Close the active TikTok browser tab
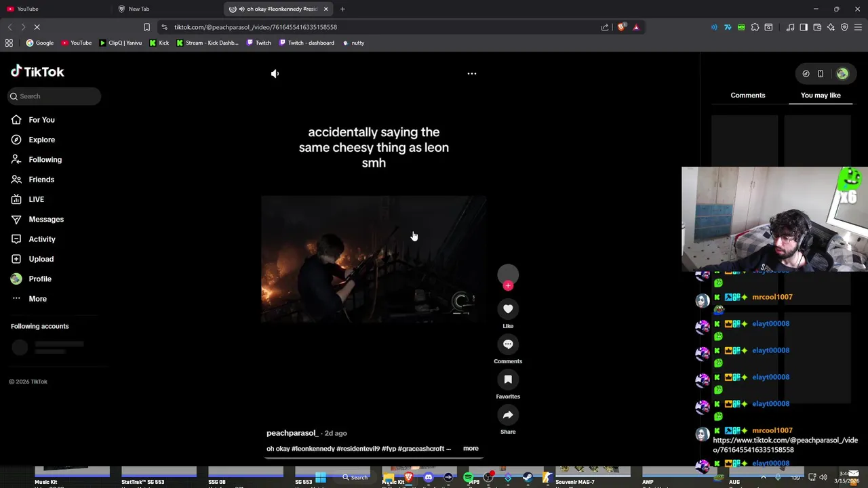 [325, 9]
